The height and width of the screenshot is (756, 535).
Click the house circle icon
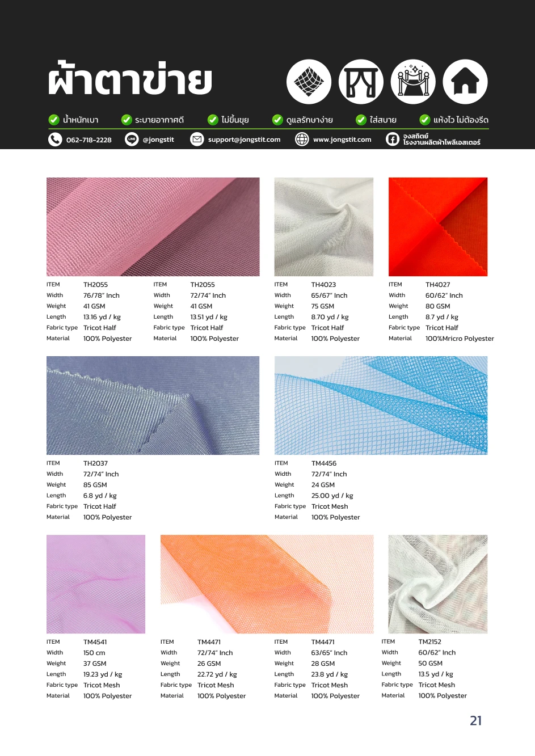[465, 82]
